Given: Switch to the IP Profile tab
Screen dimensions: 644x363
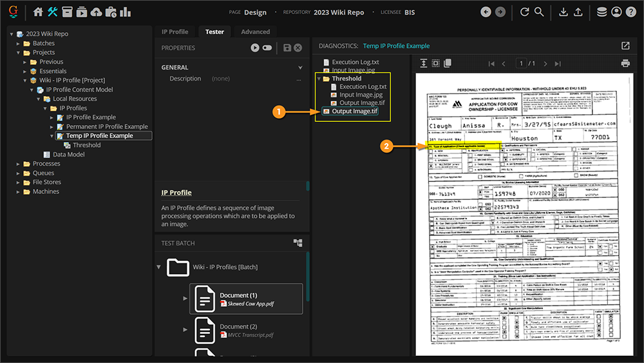Looking at the screenshot, I should click(175, 32).
